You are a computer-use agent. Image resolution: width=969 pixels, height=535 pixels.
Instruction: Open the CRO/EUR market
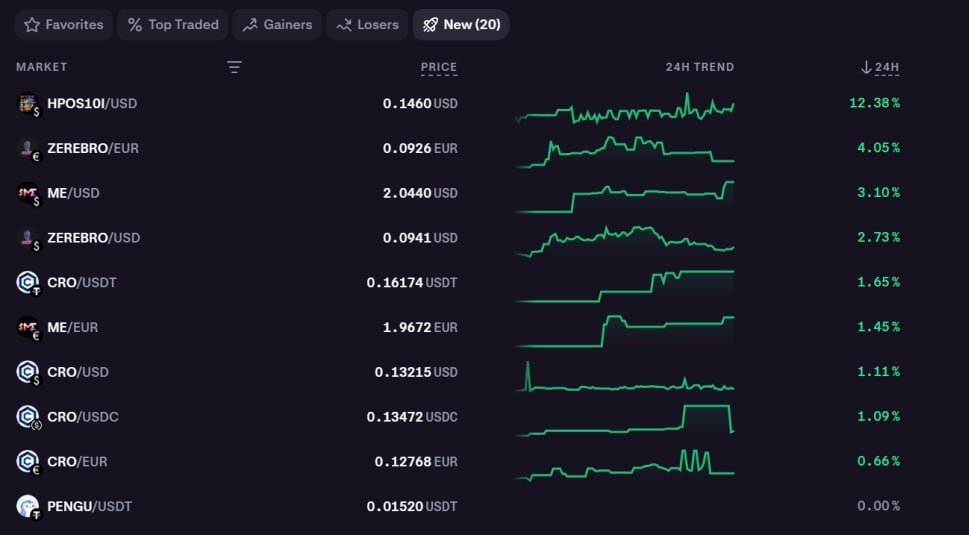(x=77, y=462)
